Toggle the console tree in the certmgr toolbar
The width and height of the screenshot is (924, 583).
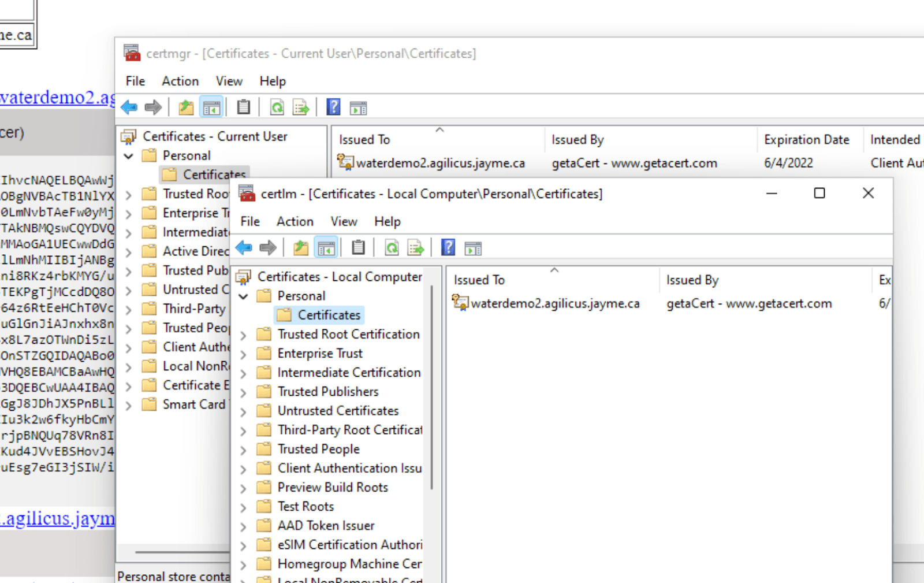coord(211,107)
